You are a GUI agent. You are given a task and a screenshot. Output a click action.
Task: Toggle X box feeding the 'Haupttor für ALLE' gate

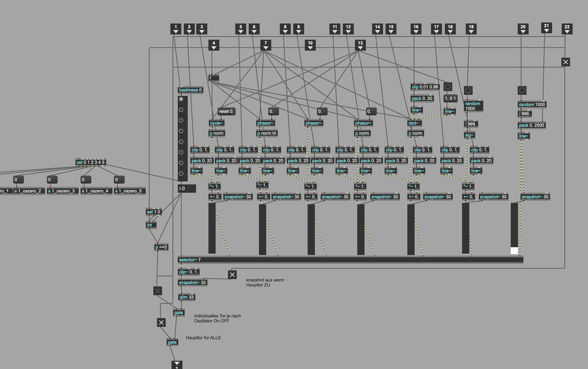[x=161, y=322]
